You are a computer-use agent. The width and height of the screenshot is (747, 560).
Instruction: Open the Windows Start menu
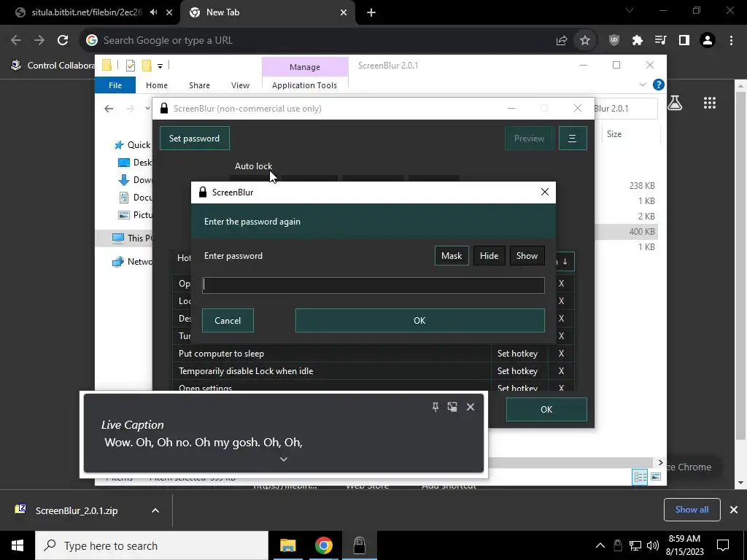tap(18, 545)
